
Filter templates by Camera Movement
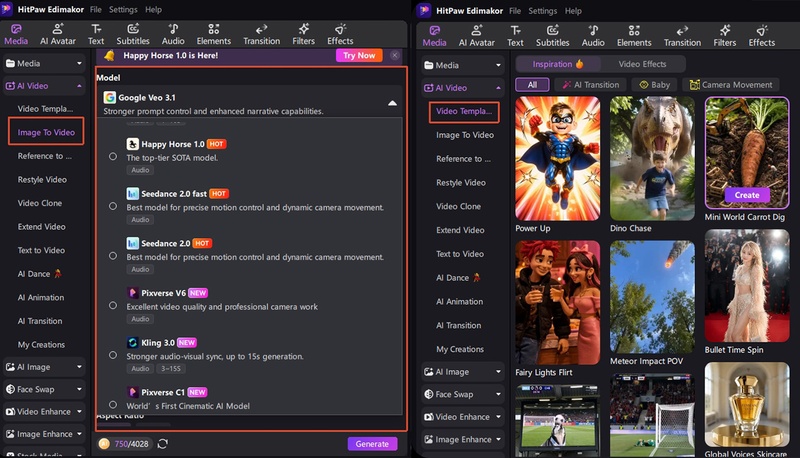pyautogui.click(x=731, y=85)
